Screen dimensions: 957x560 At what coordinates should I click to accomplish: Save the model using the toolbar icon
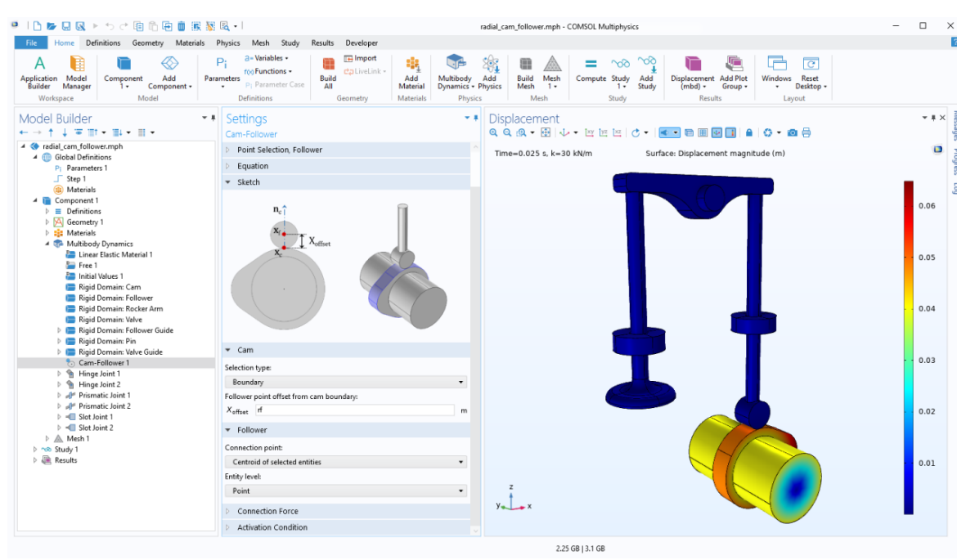click(x=66, y=26)
